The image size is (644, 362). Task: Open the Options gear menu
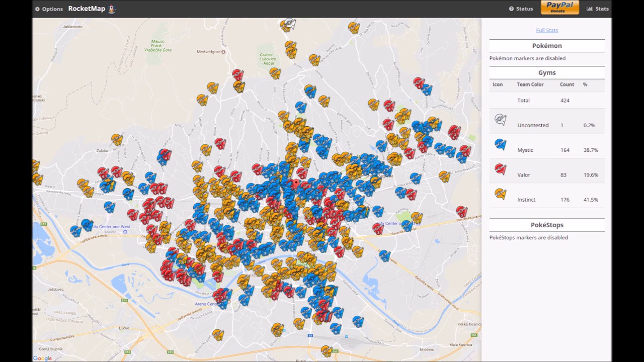49,9
